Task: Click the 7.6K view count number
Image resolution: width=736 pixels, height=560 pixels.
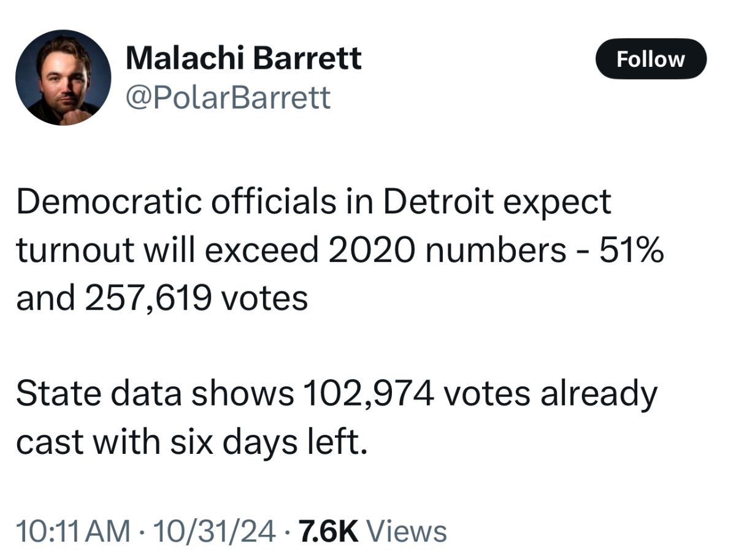Action: 328,531
